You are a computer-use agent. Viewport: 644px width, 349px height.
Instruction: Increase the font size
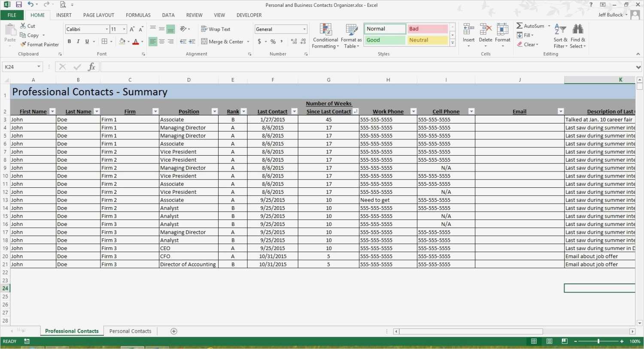(132, 29)
